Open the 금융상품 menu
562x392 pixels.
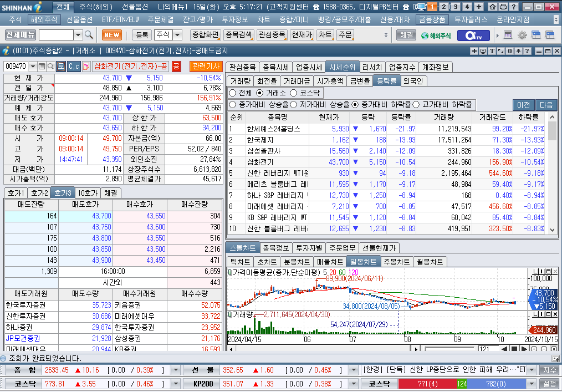(432, 19)
